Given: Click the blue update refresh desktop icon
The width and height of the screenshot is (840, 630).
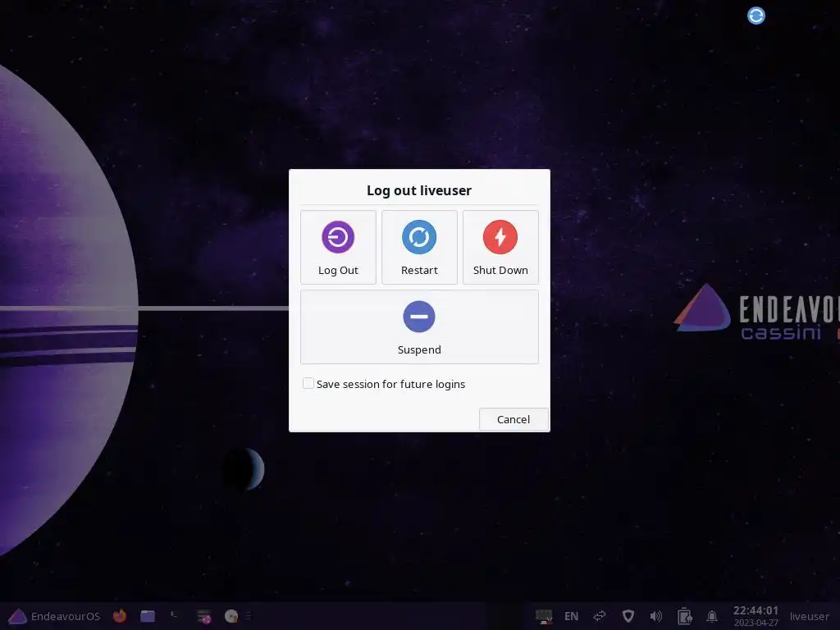Looking at the screenshot, I should [x=756, y=16].
